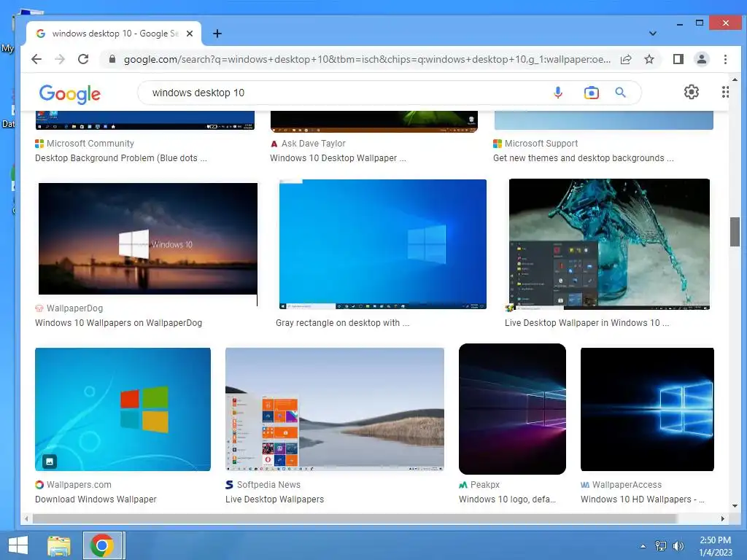Reload the current page
Image resolution: width=747 pixels, height=560 pixels.
coord(83,59)
